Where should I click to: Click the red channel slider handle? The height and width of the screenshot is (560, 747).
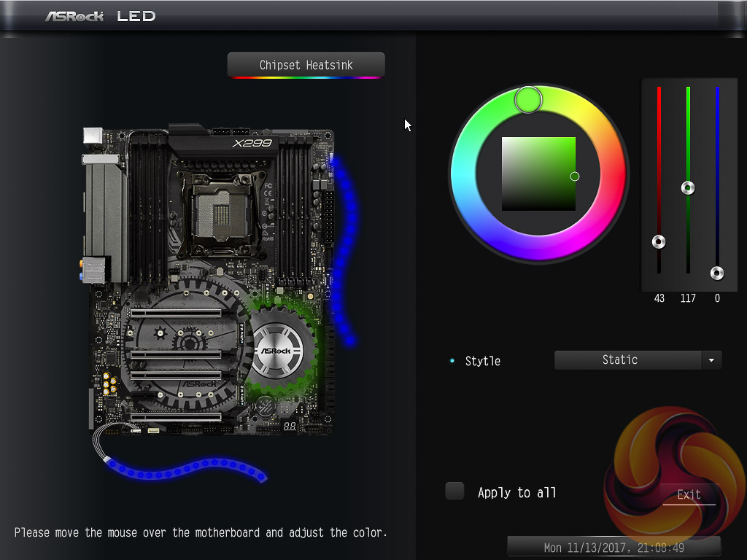(x=659, y=242)
